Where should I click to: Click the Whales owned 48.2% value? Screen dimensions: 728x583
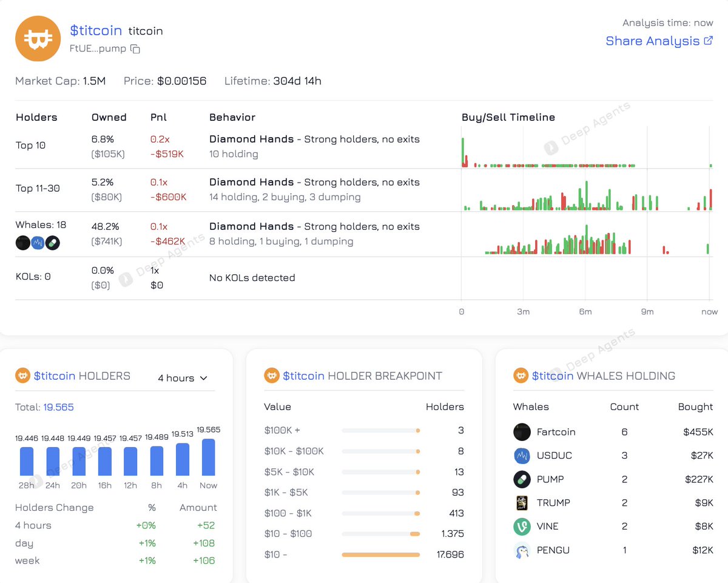click(x=104, y=226)
